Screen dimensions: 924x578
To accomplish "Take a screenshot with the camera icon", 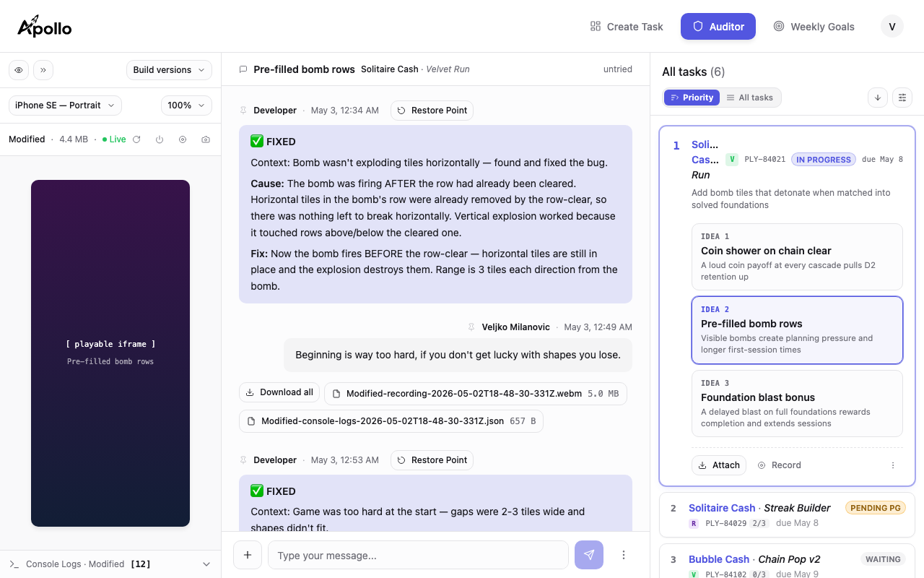I will (x=206, y=139).
